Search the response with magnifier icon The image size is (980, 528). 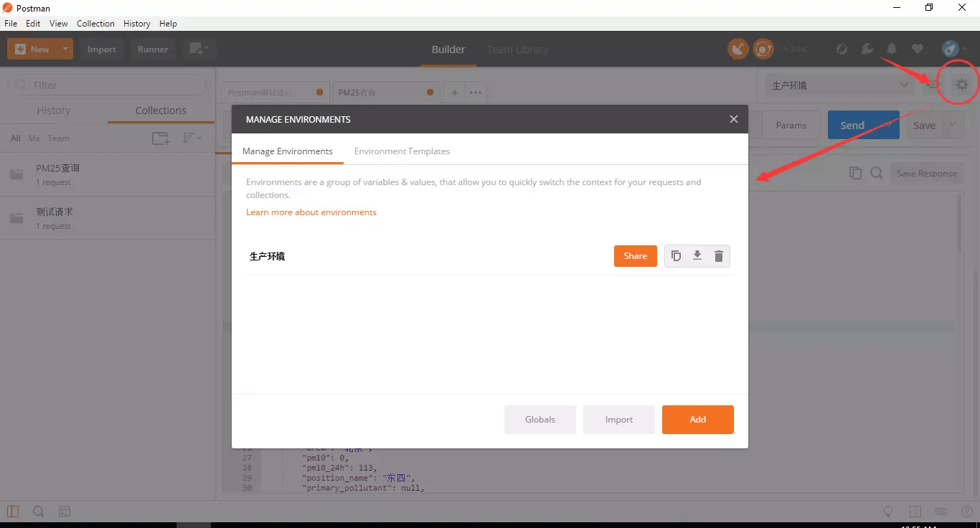pos(877,173)
